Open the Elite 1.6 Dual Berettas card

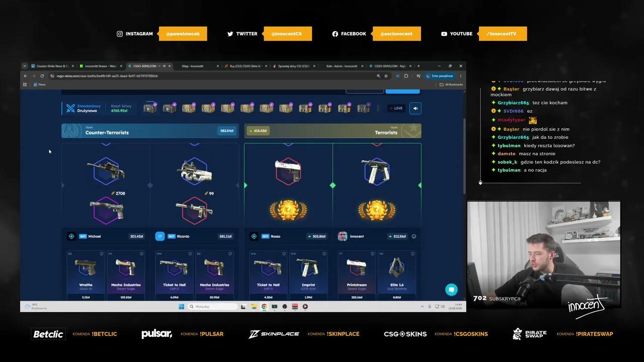pos(396,275)
